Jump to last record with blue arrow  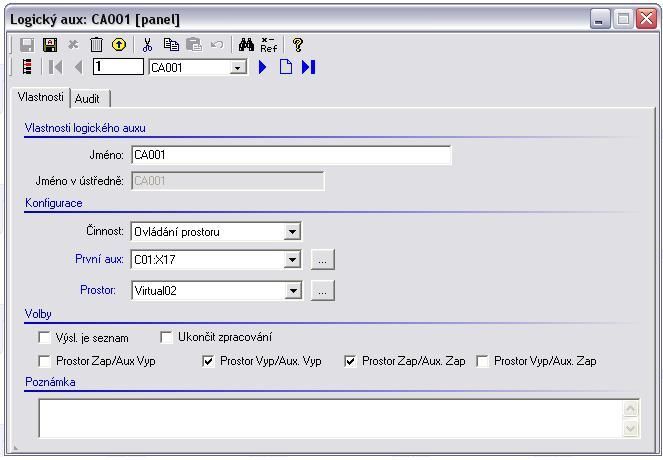(x=308, y=67)
